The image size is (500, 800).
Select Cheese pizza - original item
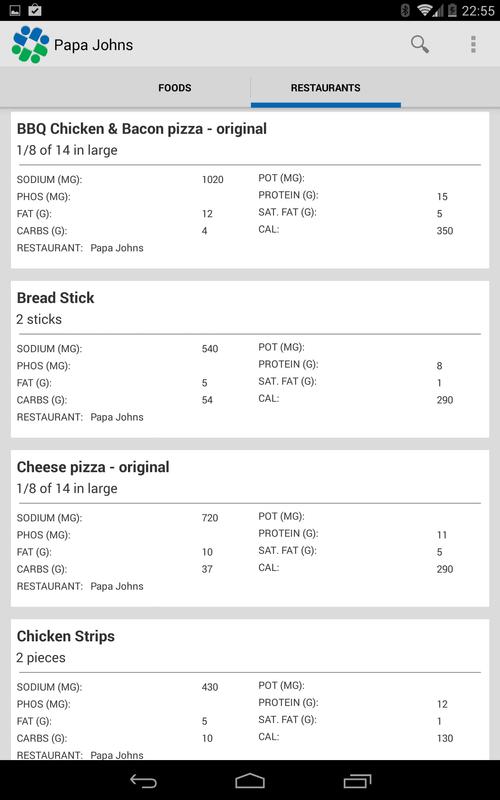[250, 529]
